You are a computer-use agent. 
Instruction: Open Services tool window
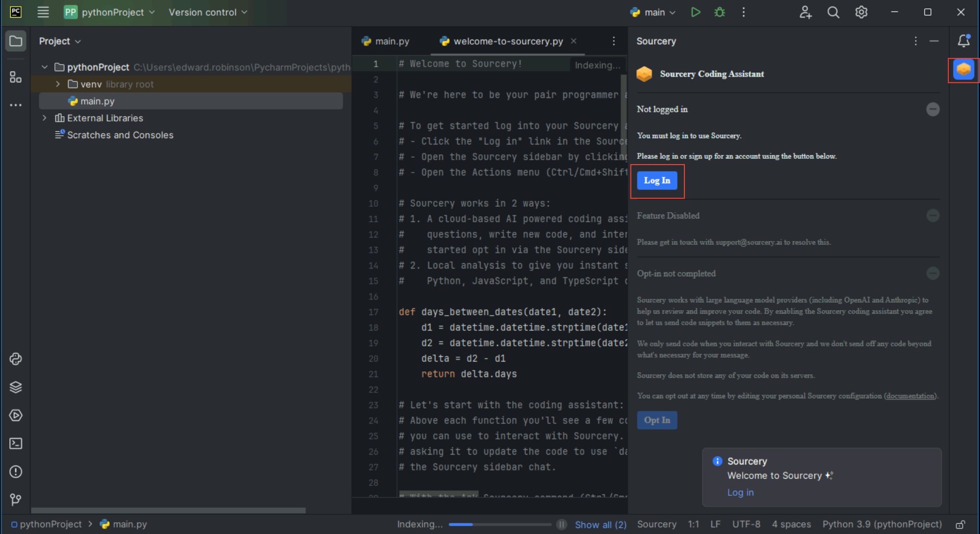(x=16, y=415)
